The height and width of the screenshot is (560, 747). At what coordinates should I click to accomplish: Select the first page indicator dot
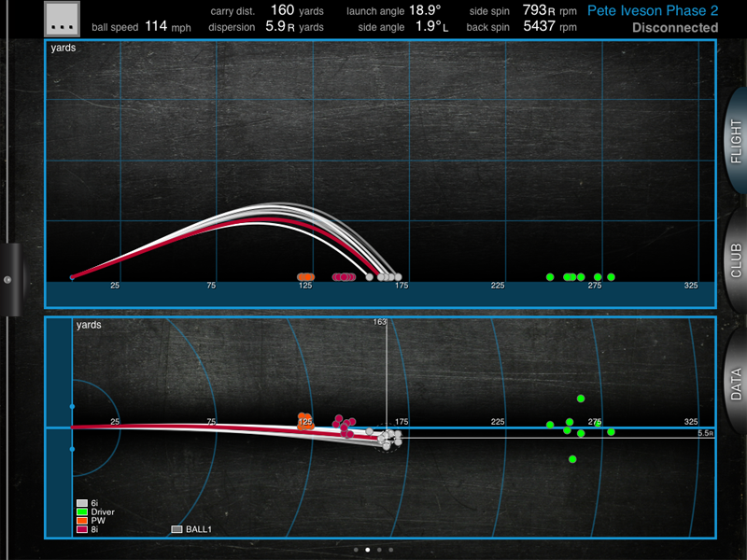tap(355, 550)
